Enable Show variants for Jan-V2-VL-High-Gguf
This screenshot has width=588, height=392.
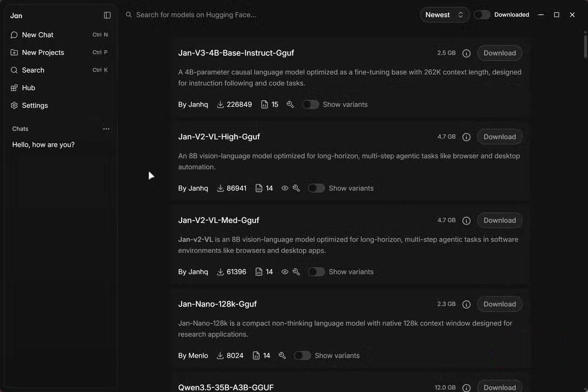316,188
